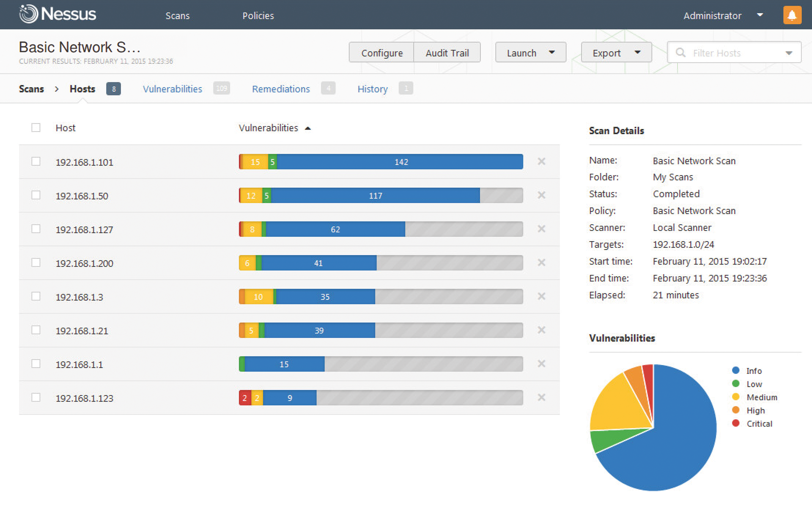Image resolution: width=812 pixels, height=508 pixels.
Task: Open the notifications bell
Action: click(x=792, y=15)
